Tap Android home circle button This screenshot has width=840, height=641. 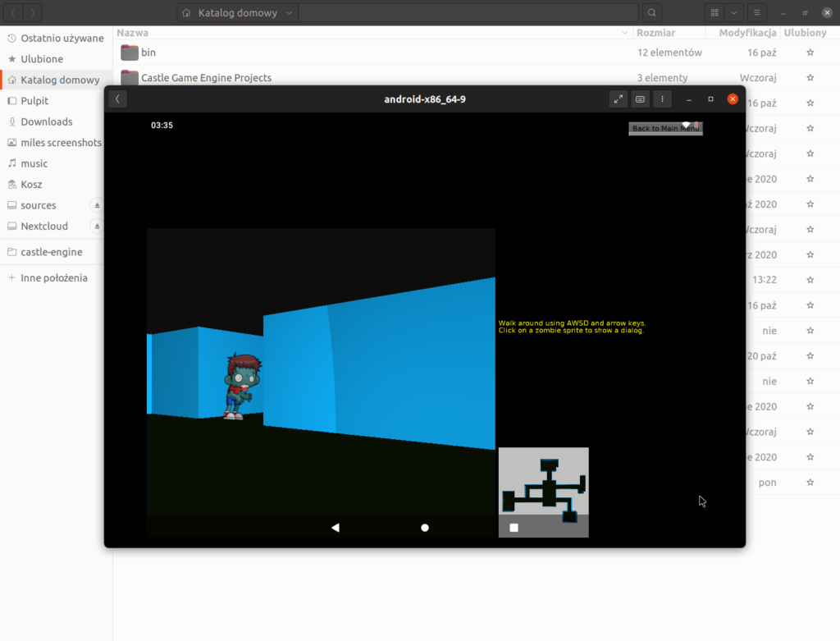[425, 528]
